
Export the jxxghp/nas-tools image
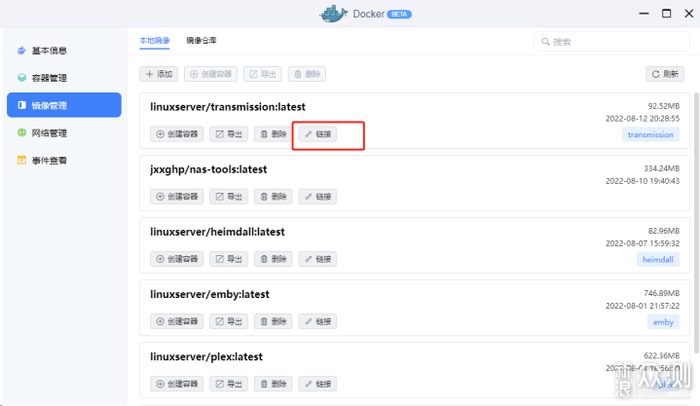(x=229, y=197)
